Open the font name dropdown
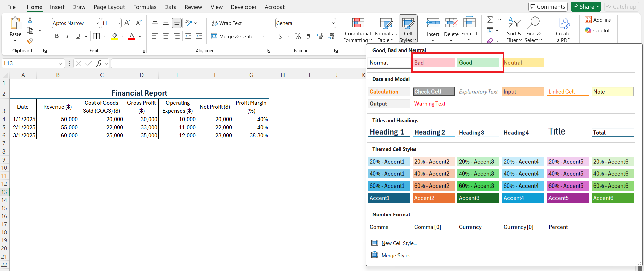644x271 pixels. coord(98,23)
